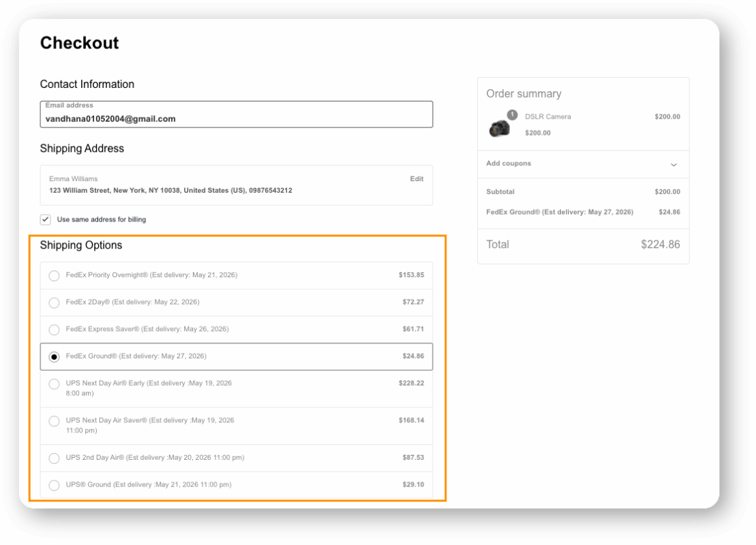This screenshot has height=545, width=756.
Task: Click the Add coupons label
Action: click(508, 163)
